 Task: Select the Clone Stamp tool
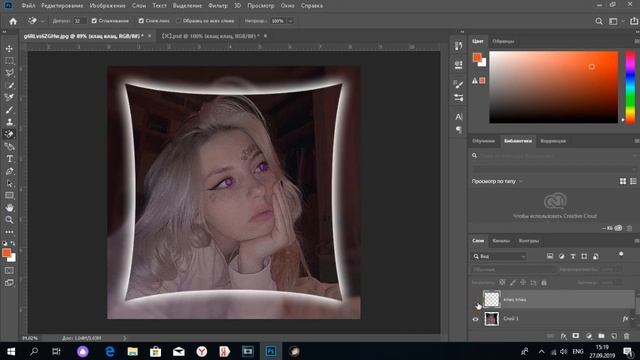pos(9,122)
